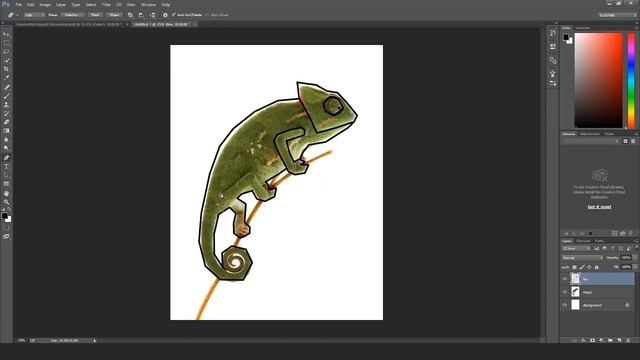Viewport: 640px width, 360px height.
Task: Switch to the Channels tab
Action: [x=583, y=241]
